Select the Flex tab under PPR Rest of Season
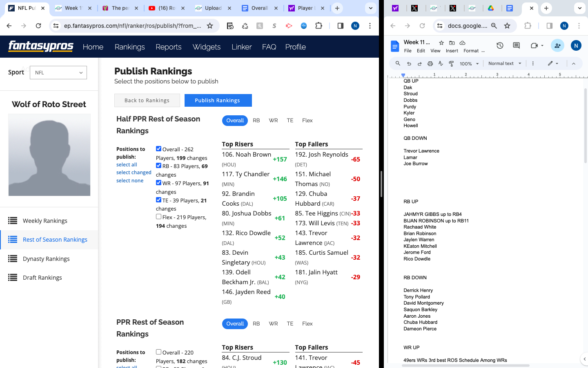Image resolution: width=588 pixels, height=368 pixels. tap(307, 323)
